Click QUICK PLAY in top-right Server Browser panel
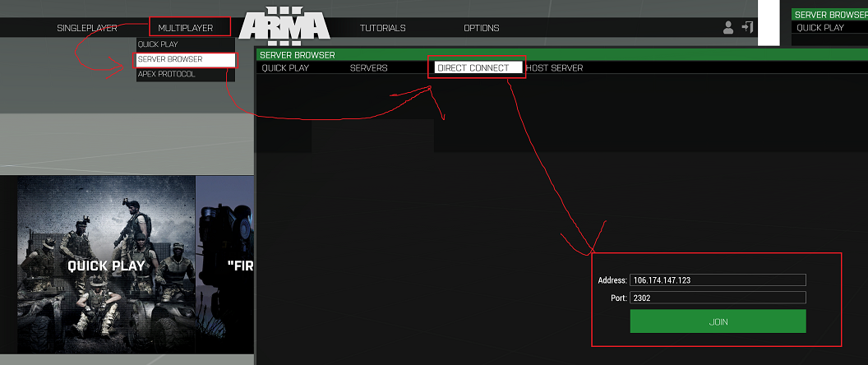The height and width of the screenshot is (365, 868). (820, 28)
